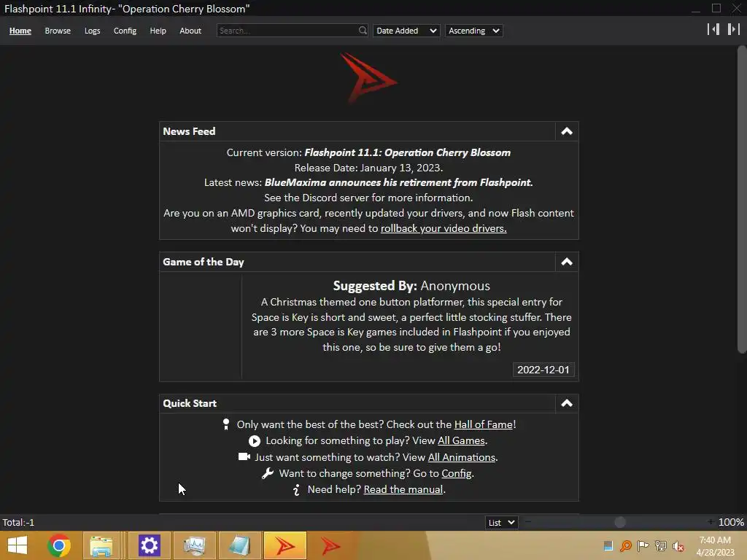Open the gear settings app in taskbar
This screenshot has width=747, height=560.
coord(149,545)
